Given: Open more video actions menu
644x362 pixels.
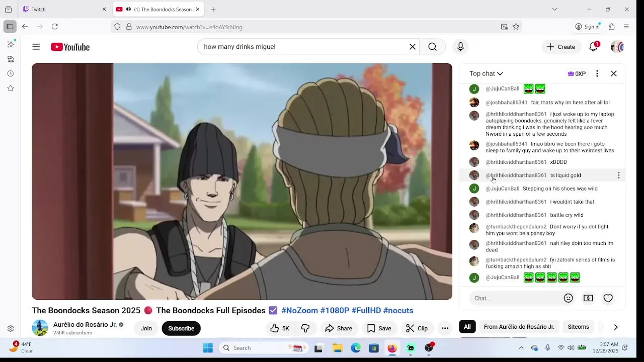Looking at the screenshot, I should pos(445,328).
